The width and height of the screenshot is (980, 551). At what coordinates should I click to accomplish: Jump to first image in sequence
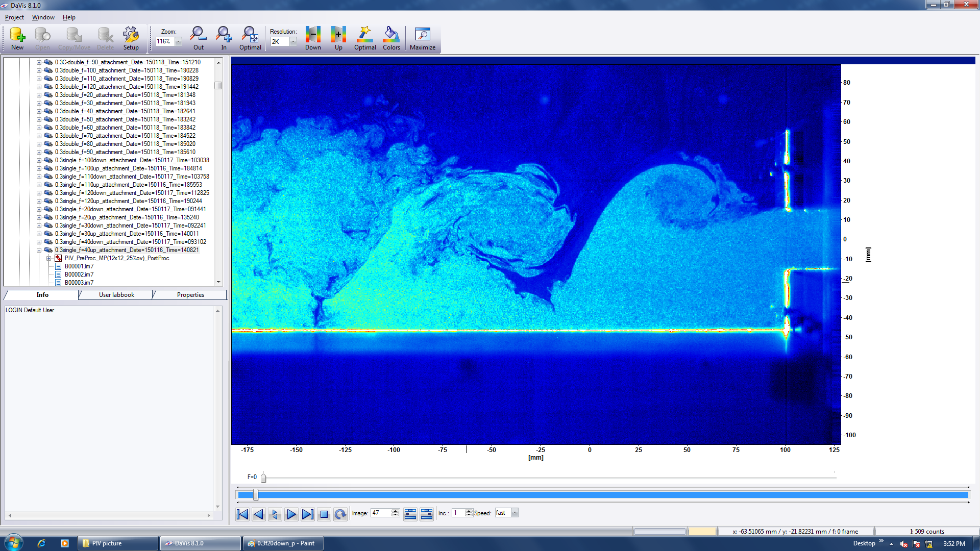pos(242,514)
